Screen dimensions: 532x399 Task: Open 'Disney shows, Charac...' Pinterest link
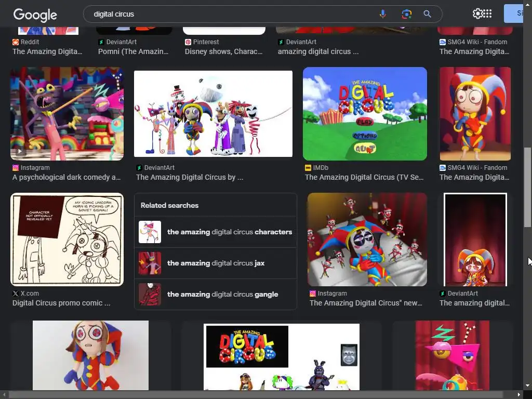223,51
